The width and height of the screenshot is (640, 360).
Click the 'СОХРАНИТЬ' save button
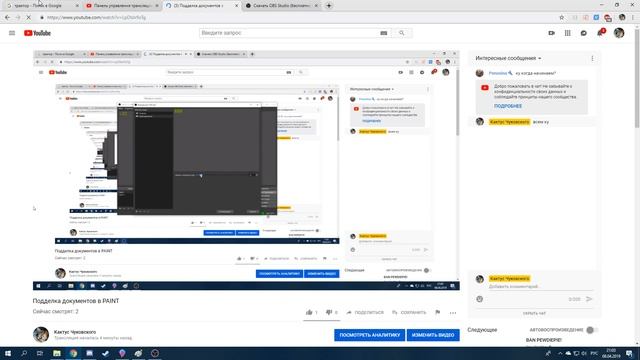(409, 313)
